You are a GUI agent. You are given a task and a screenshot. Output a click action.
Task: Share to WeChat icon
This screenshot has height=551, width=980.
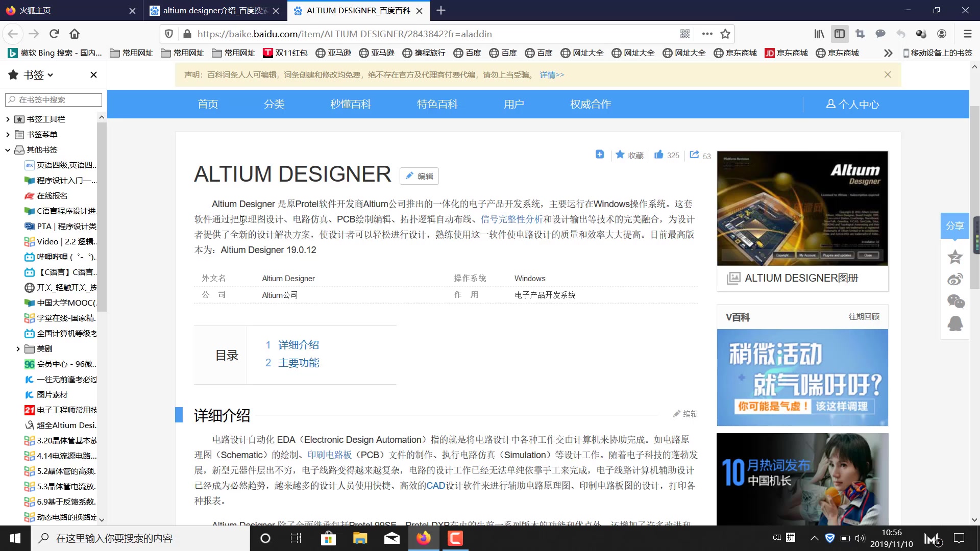tap(955, 302)
